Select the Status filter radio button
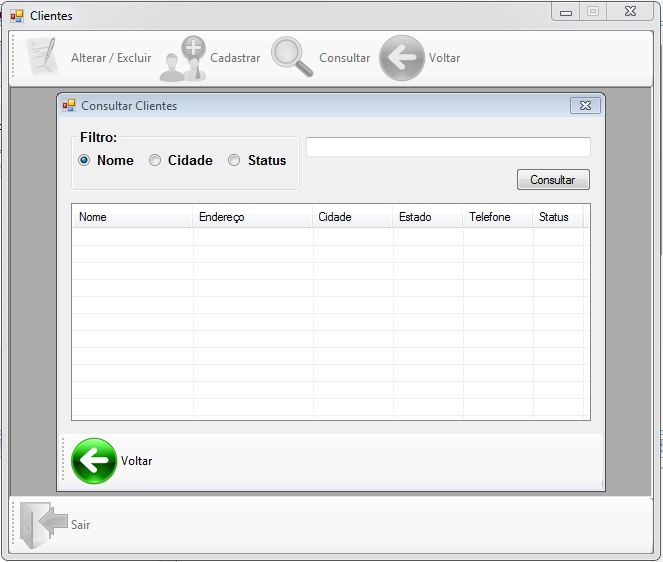Image resolution: width=663 pixels, height=562 pixels. [235, 160]
